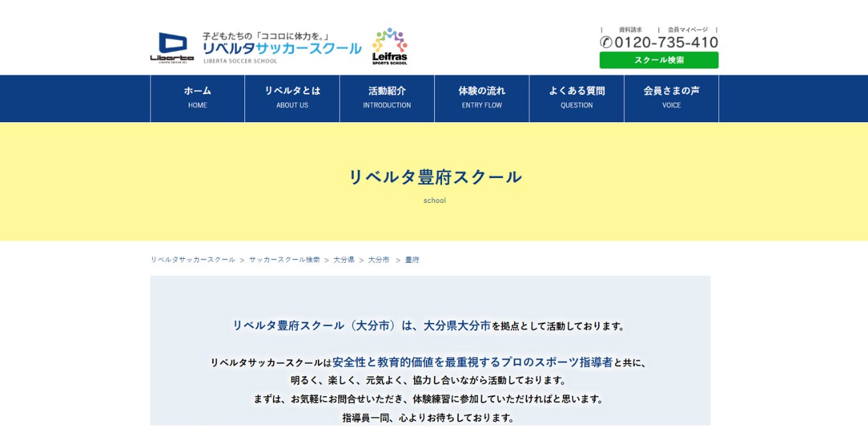Click the サッカースクール検索 breadcrumb link
The width and height of the screenshot is (868, 447).
(x=284, y=260)
